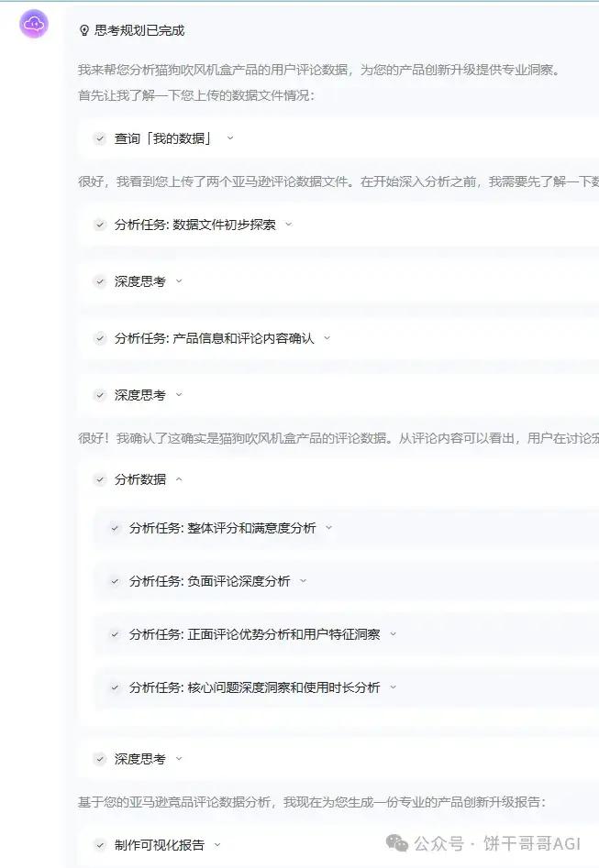
Task: Expand the 数据文件初步探索 task chevron
Action: [x=288, y=225]
